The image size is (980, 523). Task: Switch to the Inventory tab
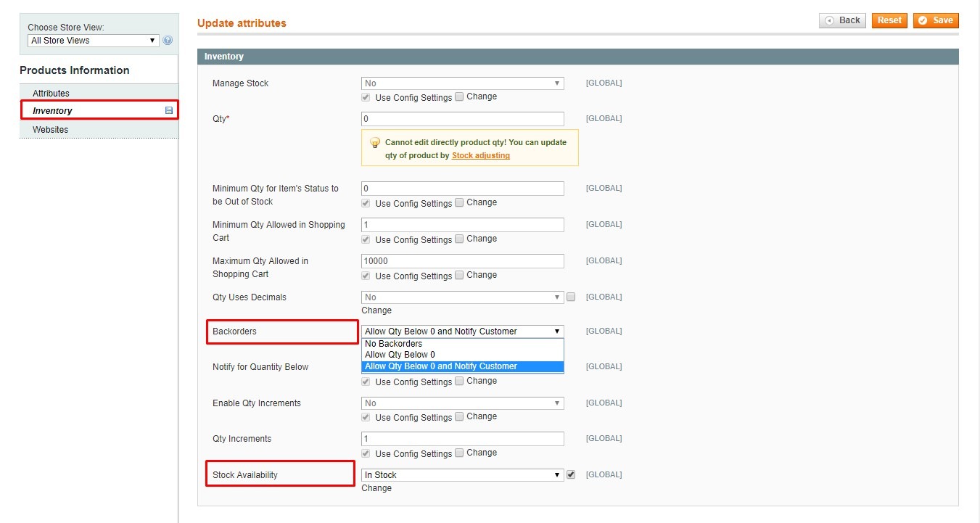99,111
